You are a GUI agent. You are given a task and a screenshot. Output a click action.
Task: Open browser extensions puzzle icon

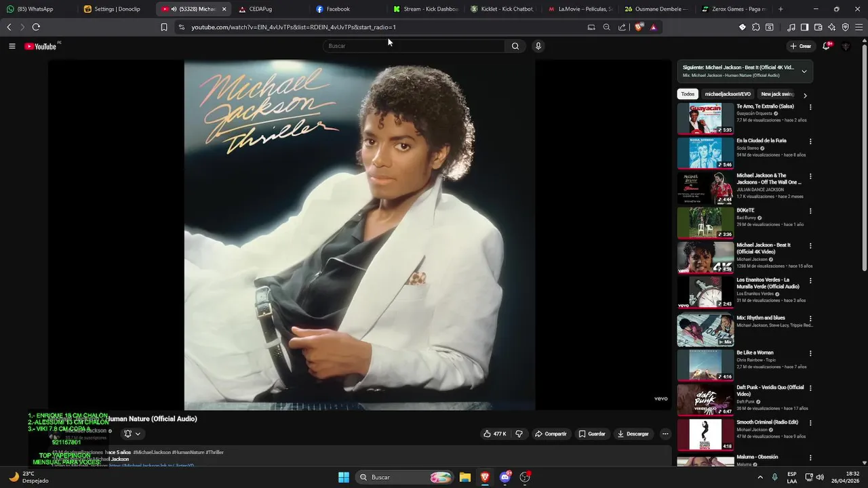[756, 27]
